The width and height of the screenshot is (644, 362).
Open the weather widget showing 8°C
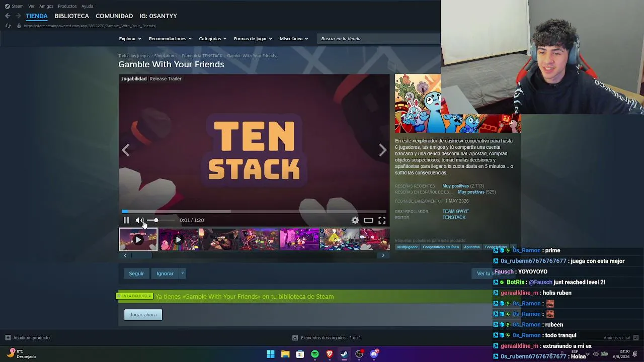pos(21,354)
